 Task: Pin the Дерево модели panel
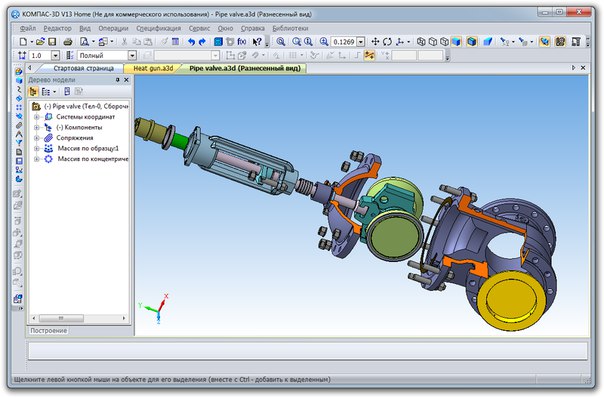(x=117, y=80)
